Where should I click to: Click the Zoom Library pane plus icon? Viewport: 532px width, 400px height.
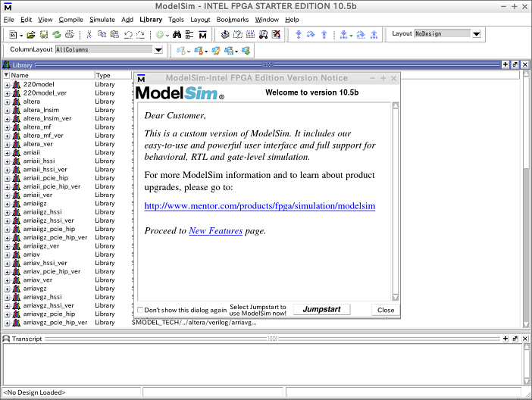pos(505,64)
